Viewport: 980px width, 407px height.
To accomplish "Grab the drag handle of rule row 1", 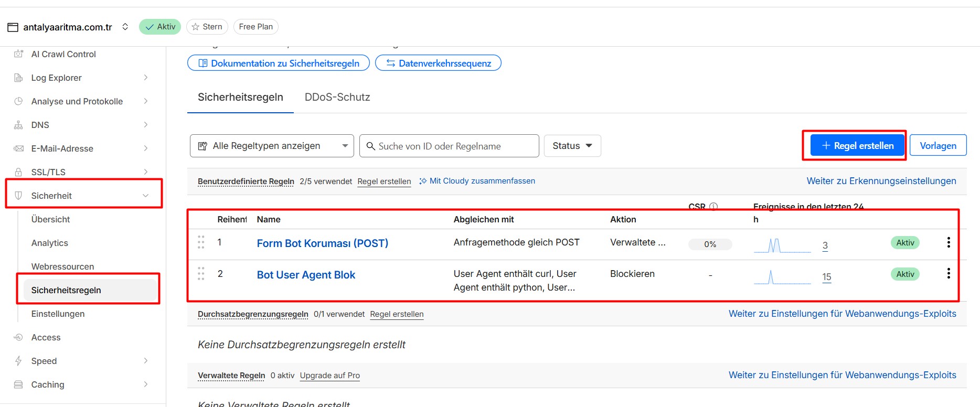I will point(201,242).
